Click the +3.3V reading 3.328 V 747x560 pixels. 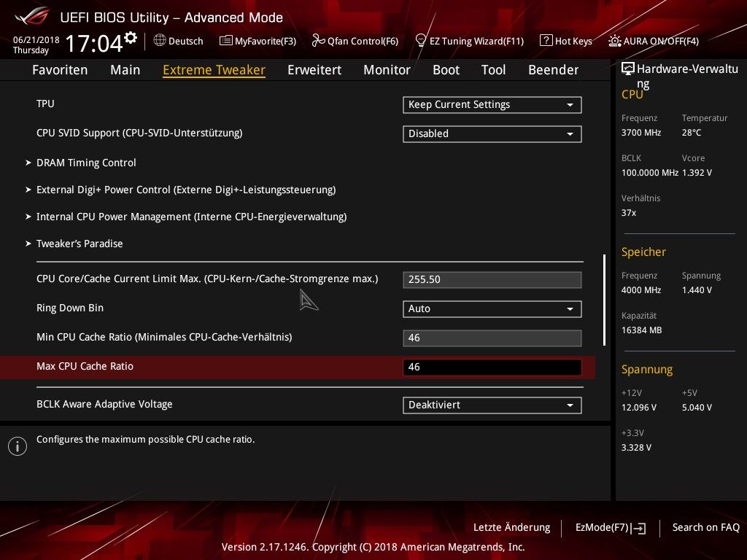[636, 448]
